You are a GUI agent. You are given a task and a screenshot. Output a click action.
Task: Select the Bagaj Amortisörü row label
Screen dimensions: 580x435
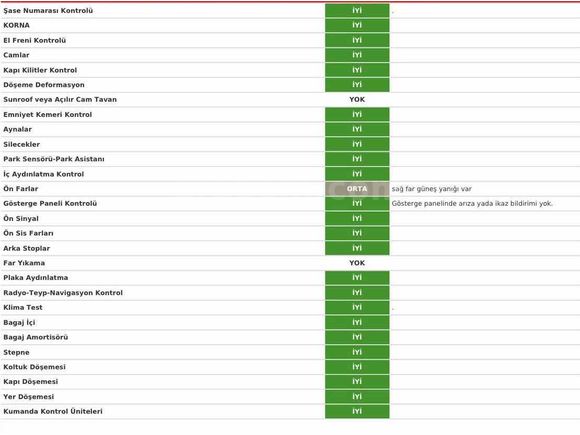[36, 337]
